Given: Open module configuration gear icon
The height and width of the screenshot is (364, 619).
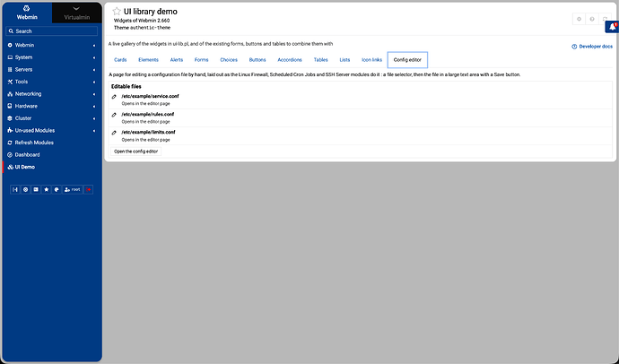Looking at the screenshot, I should [579, 19].
